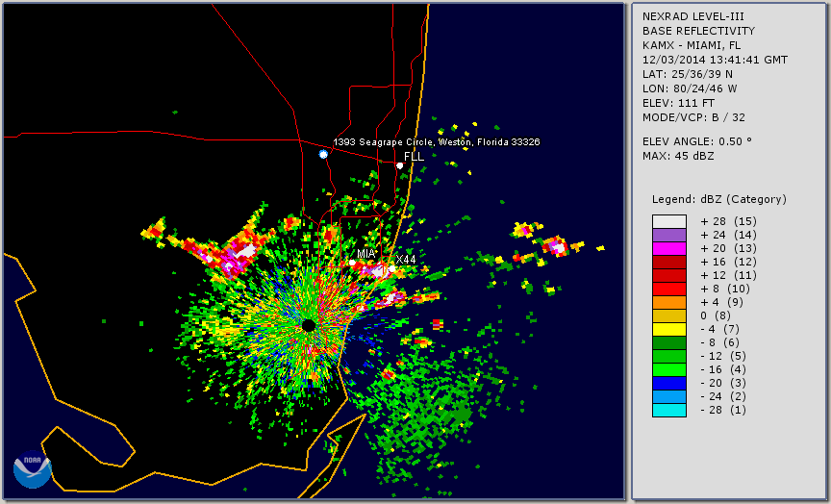831x504 pixels.
Task: Select the +16 (12) dark red swatch
Action: (669, 263)
